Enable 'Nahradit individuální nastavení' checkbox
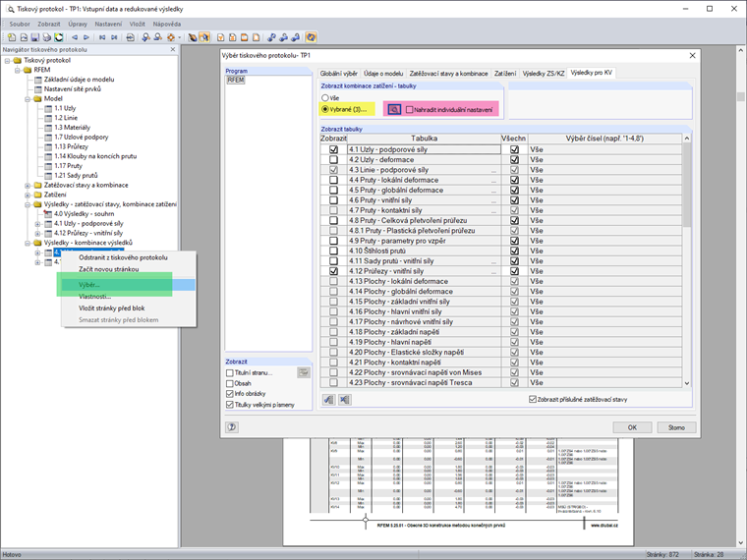 point(410,110)
